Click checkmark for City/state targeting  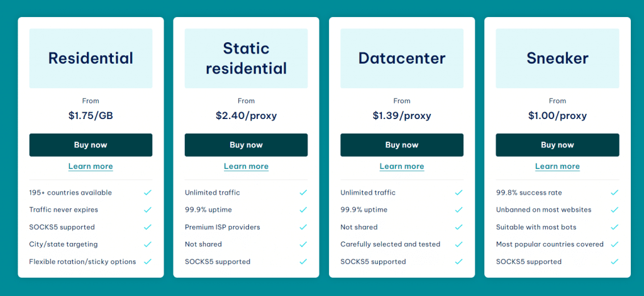(148, 244)
